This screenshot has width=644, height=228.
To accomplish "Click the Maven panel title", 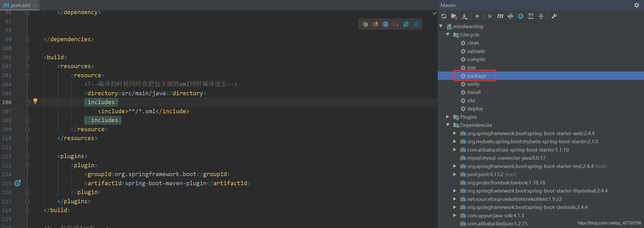I will pos(448,5).
